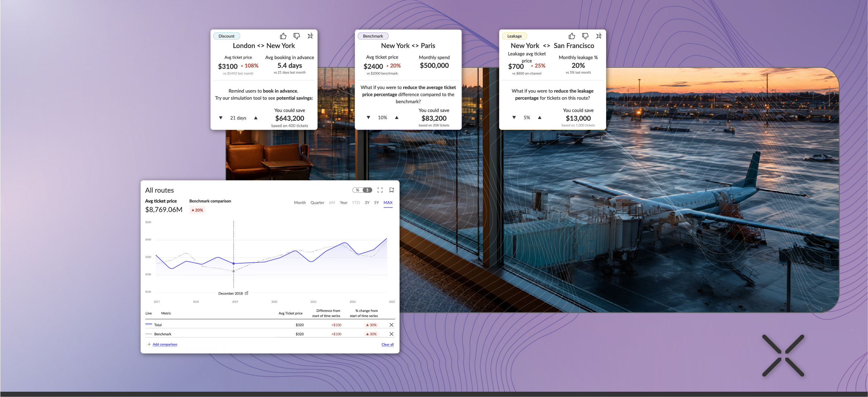Click the sparkle icon on Leakage card
The height and width of the screenshot is (397, 868).
pyautogui.click(x=599, y=36)
